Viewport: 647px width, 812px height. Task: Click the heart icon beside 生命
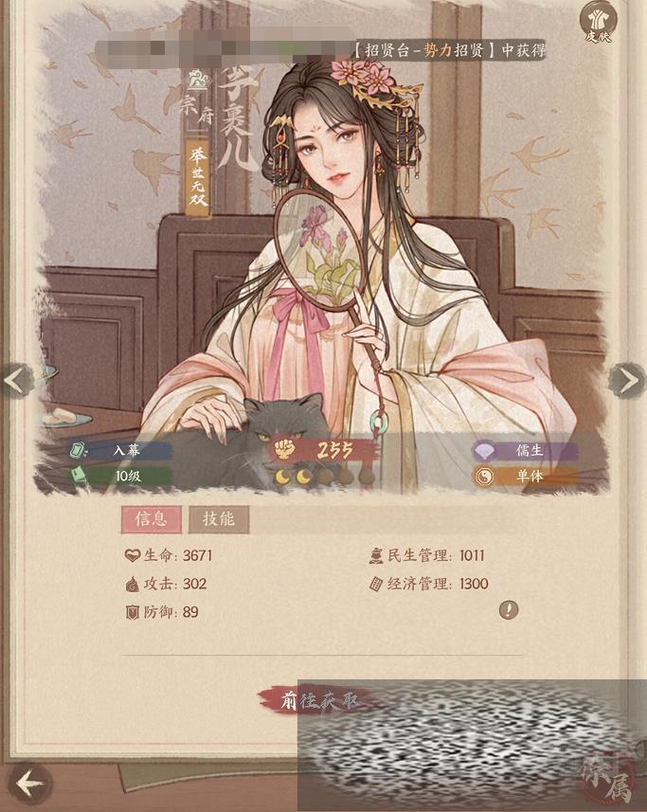(x=133, y=555)
